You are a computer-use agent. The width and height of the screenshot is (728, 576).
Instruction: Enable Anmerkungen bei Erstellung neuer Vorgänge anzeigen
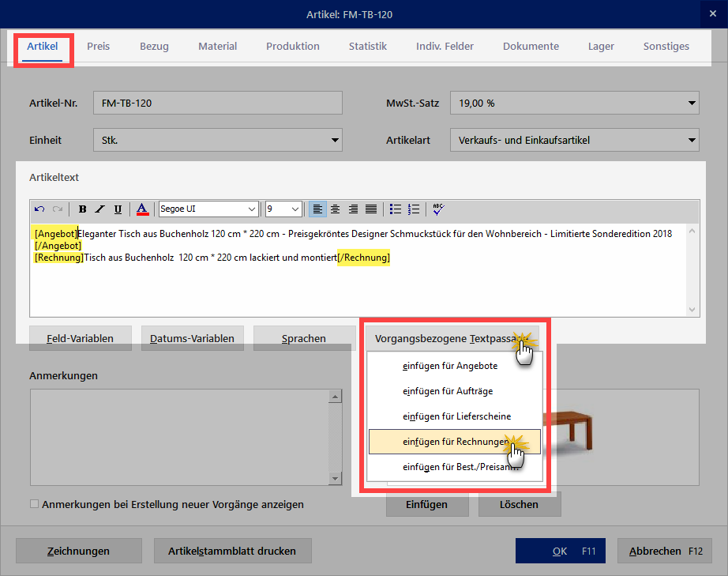click(x=35, y=504)
